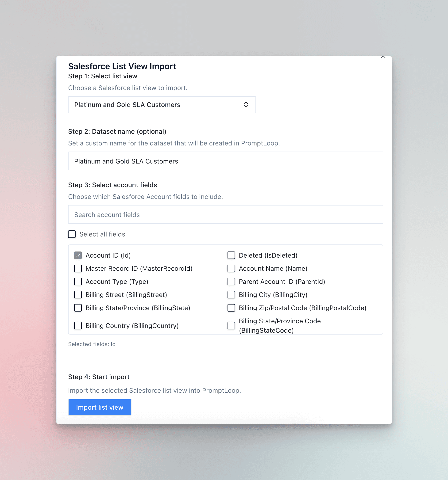The height and width of the screenshot is (480, 448).
Task: Check Billing State/Province (BillingState)
Action: pyautogui.click(x=78, y=308)
